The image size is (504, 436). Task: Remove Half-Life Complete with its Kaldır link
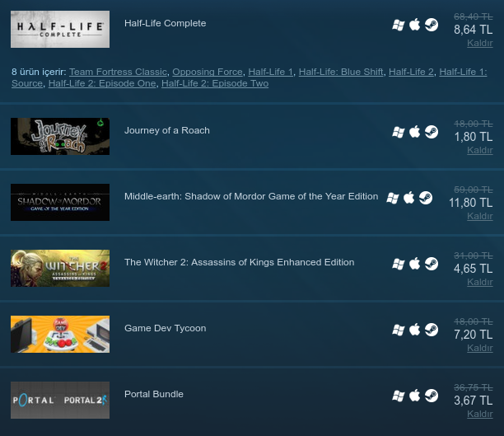(x=480, y=43)
